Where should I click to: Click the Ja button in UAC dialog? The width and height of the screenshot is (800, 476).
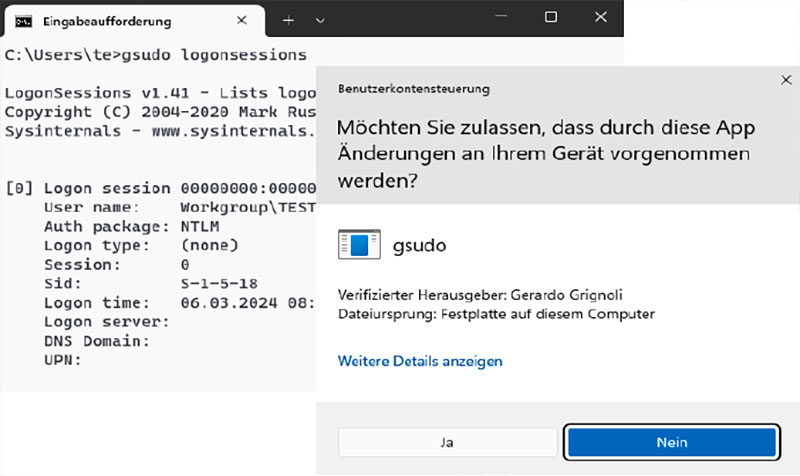(447, 442)
